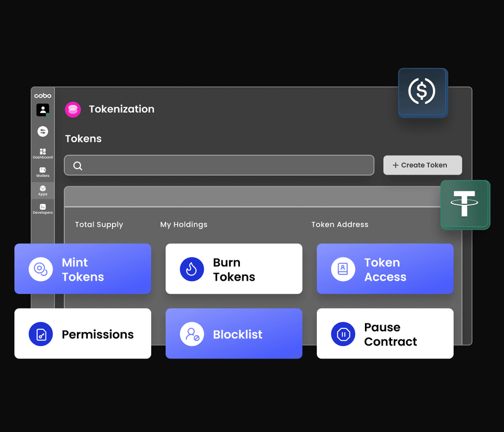504x432 pixels.
Task: Open the Token Access card
Action: pyautogui.click(x=385, y=269)
